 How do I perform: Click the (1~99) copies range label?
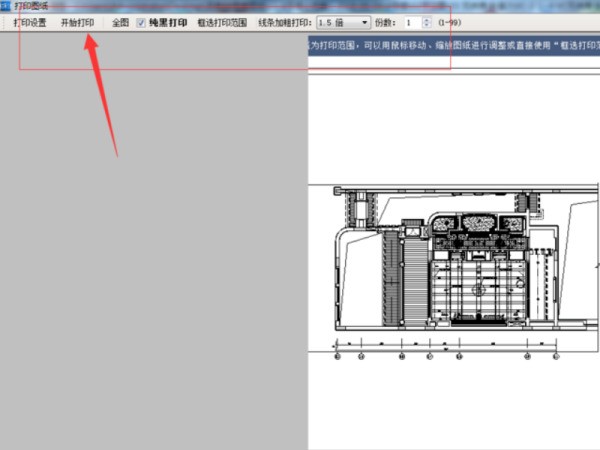[450, 23]
